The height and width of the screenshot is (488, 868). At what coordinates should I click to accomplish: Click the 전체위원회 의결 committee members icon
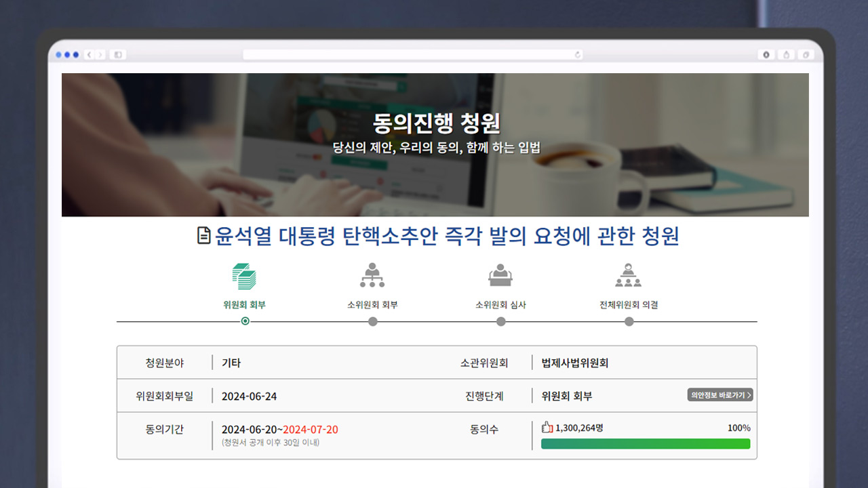point(628,274)
